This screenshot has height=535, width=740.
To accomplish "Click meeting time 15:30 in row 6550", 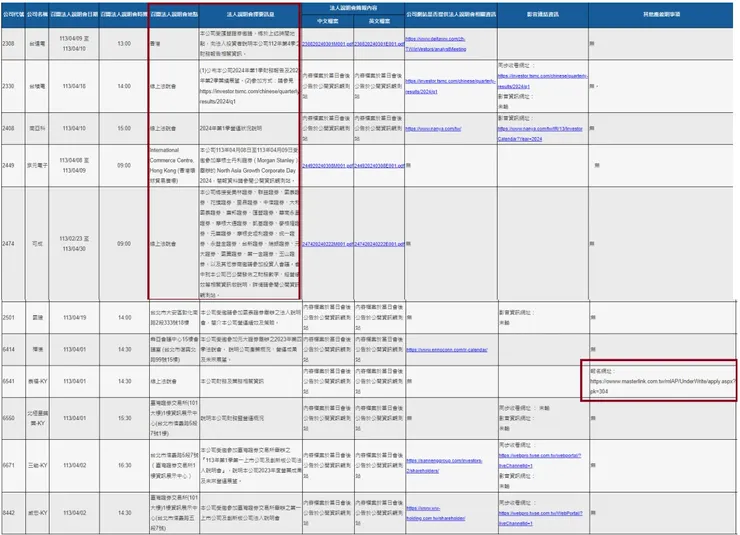I will pyautogui.click(x=125, y=418).
